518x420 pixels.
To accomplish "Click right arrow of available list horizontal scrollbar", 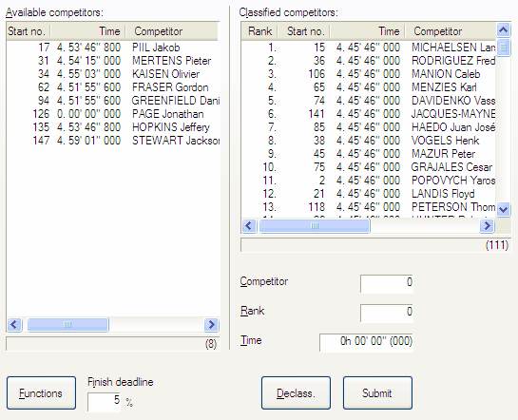I will [x=211, y=325].
